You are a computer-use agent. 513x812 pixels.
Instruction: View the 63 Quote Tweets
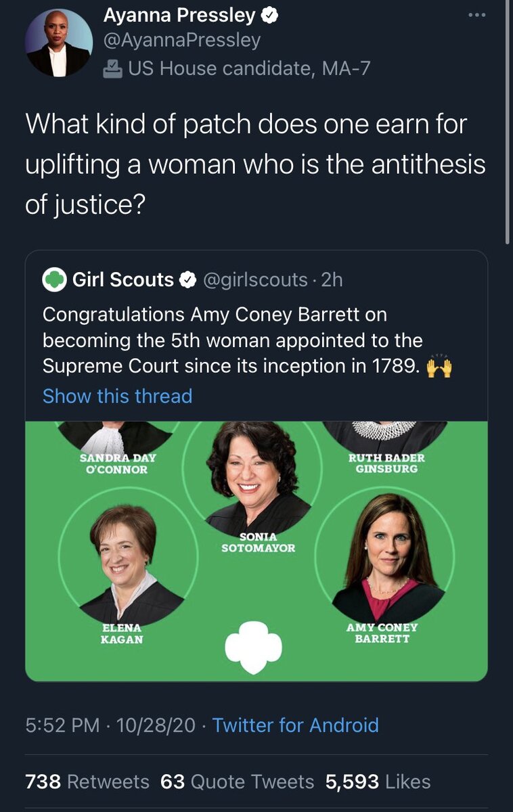pos(237,782)
